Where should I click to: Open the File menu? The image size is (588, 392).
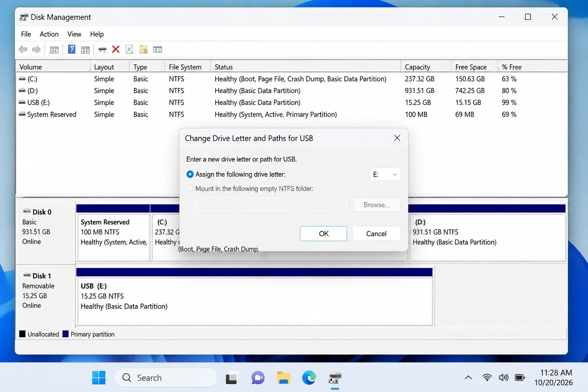click(x=26, y=34)
